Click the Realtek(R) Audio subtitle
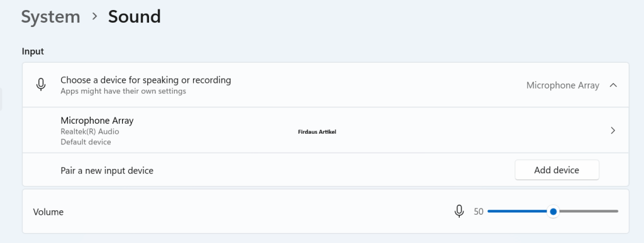Screen dimensions: 644x243 pos(90,131)
